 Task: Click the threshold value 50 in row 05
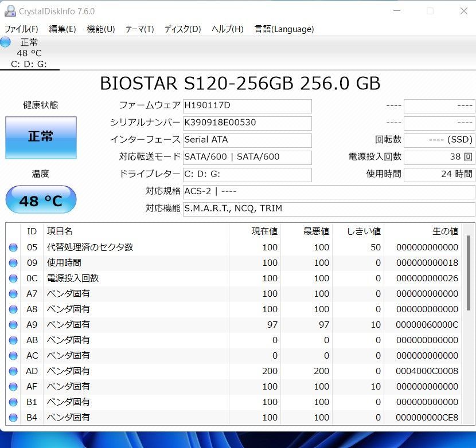376,247
